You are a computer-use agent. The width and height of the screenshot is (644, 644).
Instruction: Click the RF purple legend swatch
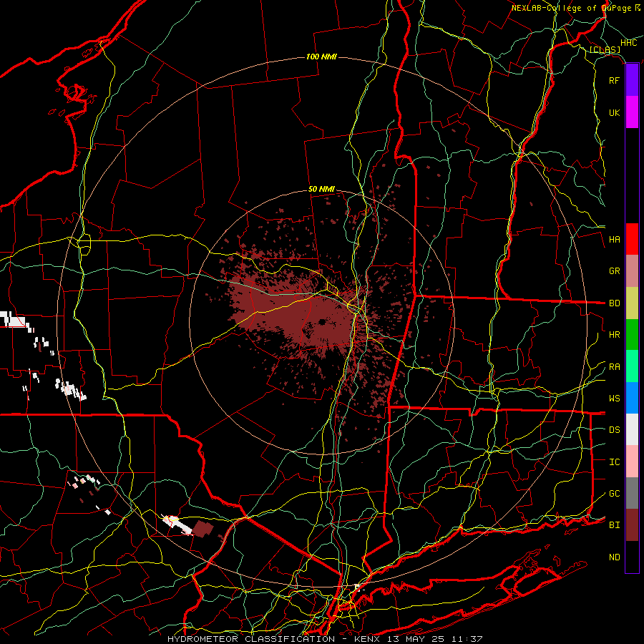point(632,80)
